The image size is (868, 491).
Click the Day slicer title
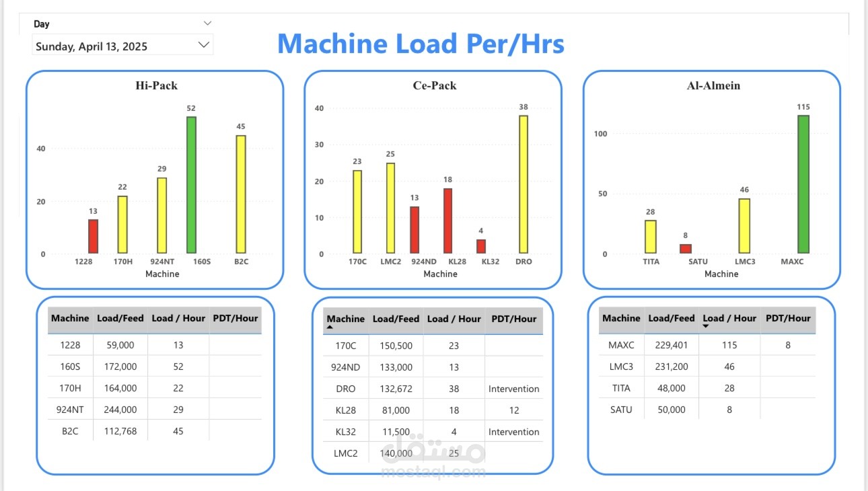(42, 24)
